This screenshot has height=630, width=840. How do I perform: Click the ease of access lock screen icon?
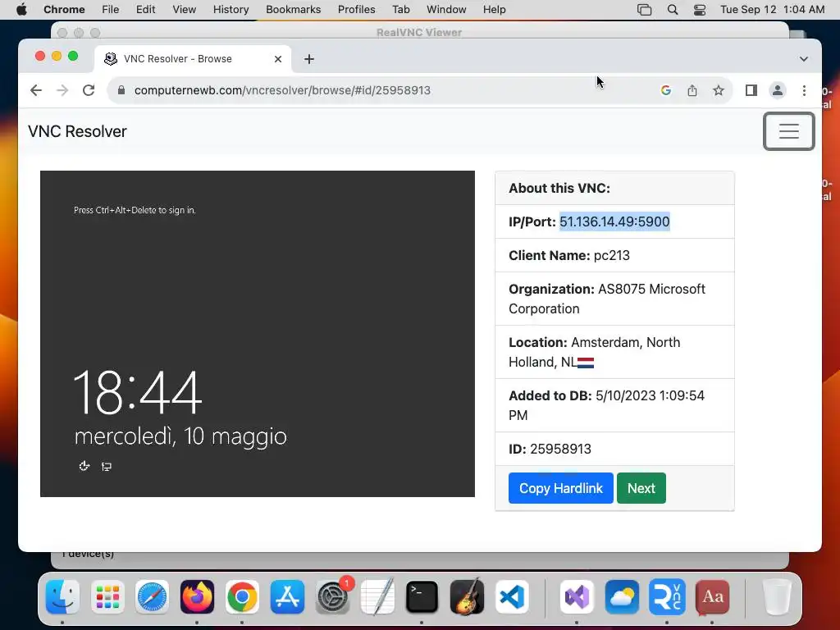pos(84,466)
